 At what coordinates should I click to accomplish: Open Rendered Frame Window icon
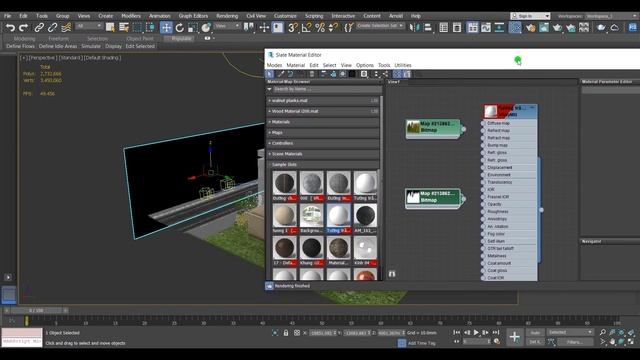[544, 27]
